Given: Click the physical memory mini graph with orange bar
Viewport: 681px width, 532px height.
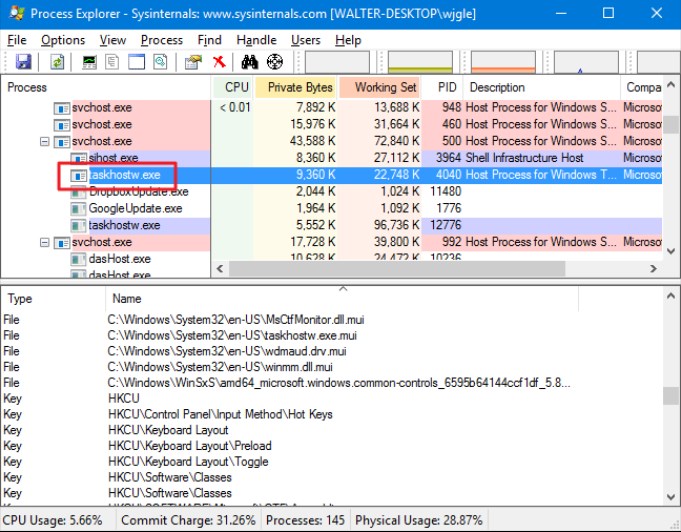Looking at the screenshot, I should pyautogui.click(x=503, y=62).
